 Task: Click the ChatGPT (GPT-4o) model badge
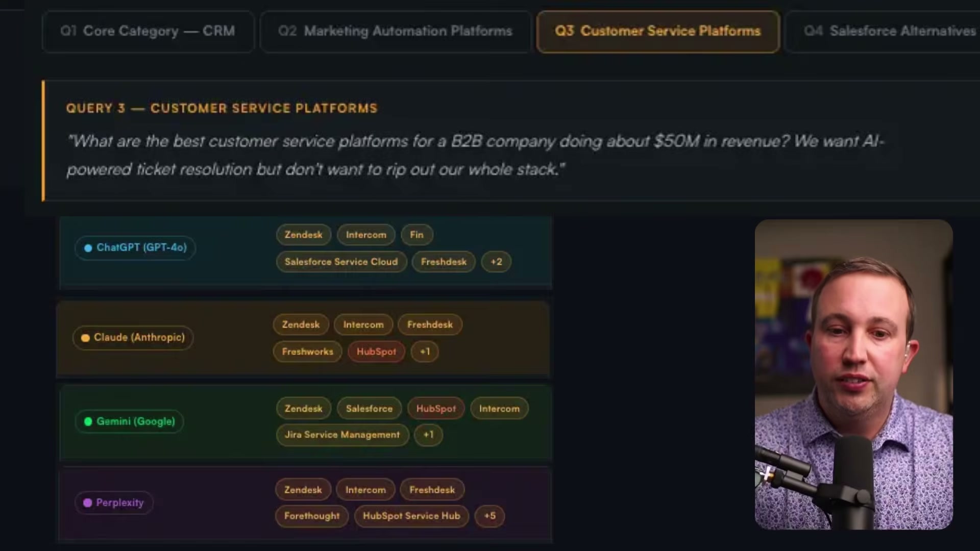point(135,248)
